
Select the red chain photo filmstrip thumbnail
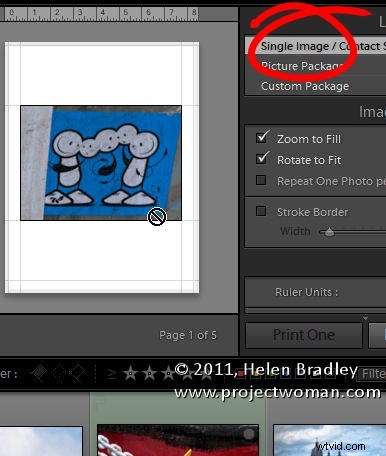point(178,440)
